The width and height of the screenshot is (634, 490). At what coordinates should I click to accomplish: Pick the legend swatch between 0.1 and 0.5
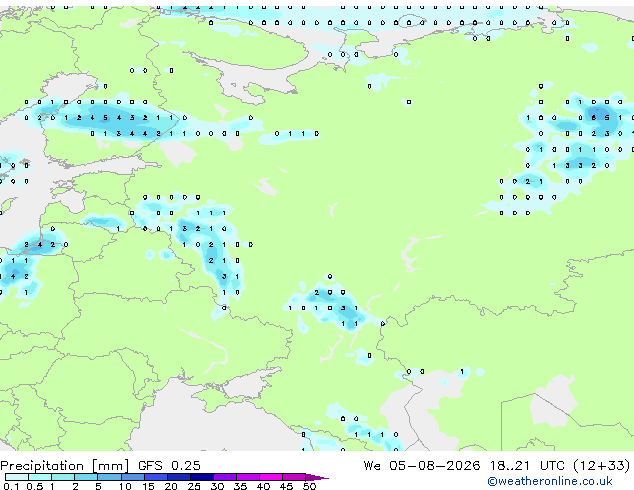[17, 477]
